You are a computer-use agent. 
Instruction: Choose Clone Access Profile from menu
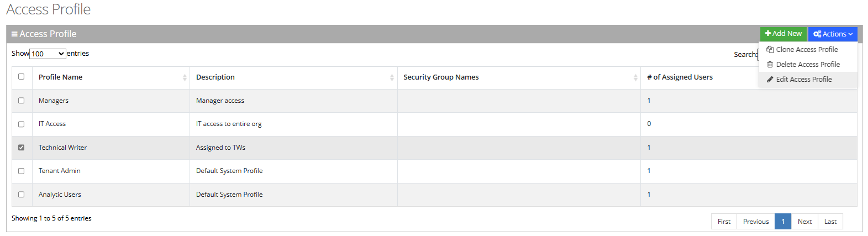(x=807, y=50)
